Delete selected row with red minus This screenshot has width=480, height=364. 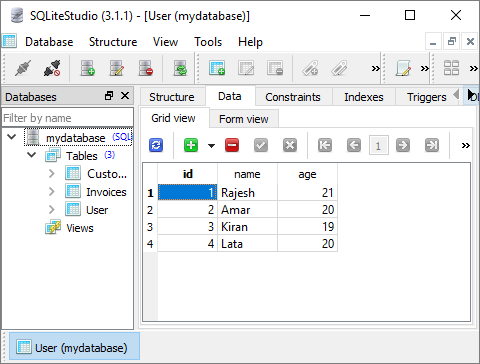232,145
